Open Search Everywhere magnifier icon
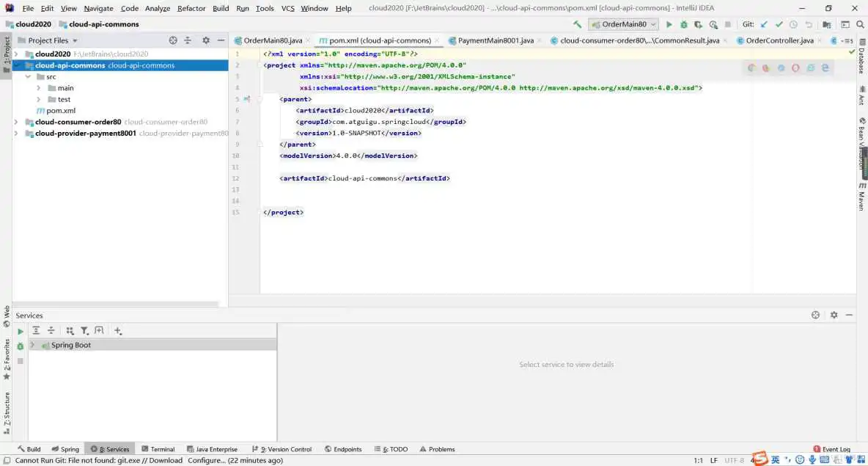The height and width of the screenshot is (466, 868). tap(860, 24)
